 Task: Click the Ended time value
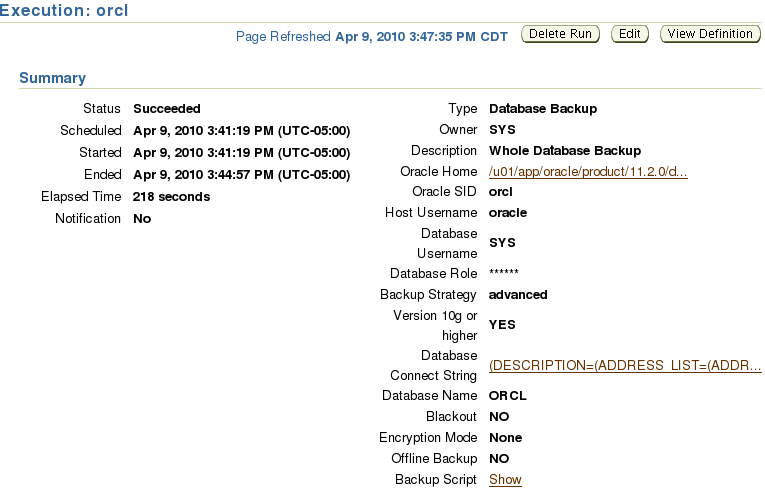242,175
